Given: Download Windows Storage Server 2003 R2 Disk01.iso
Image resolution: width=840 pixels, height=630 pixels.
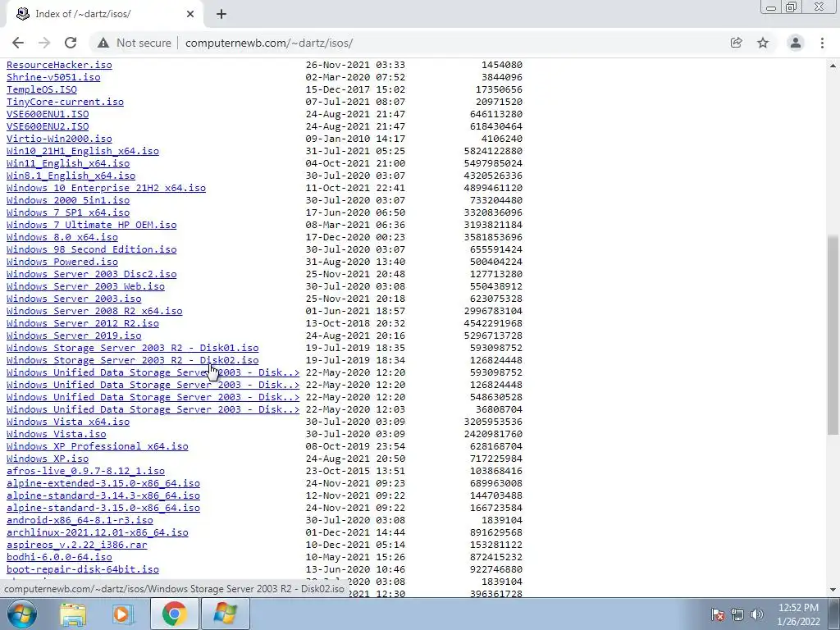Looking at the screenshot, I should pos(132,348).
